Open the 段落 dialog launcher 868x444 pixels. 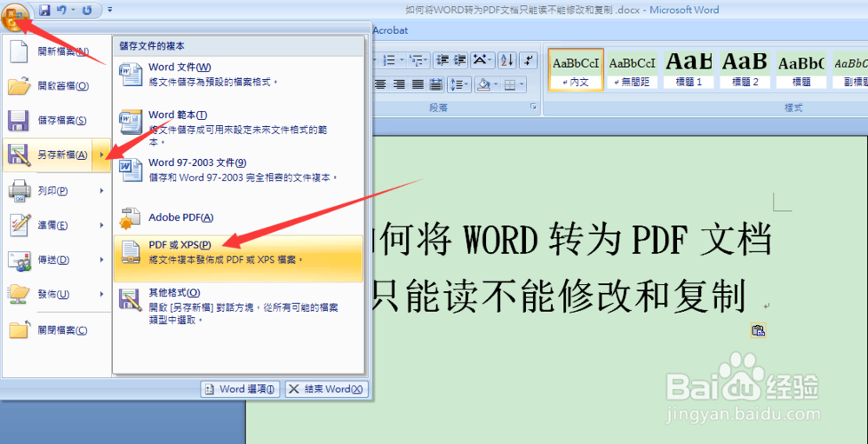pyautogui.click(x=534, y=106)
